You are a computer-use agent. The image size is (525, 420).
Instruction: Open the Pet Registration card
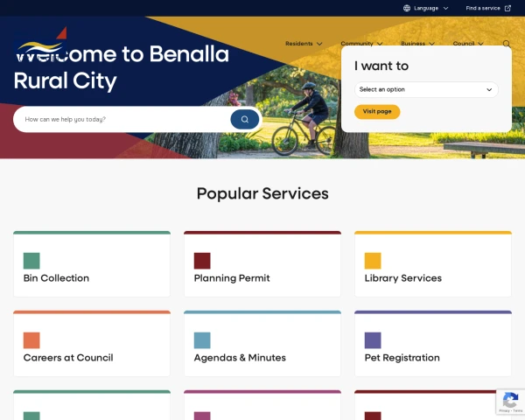coord(433,343)
